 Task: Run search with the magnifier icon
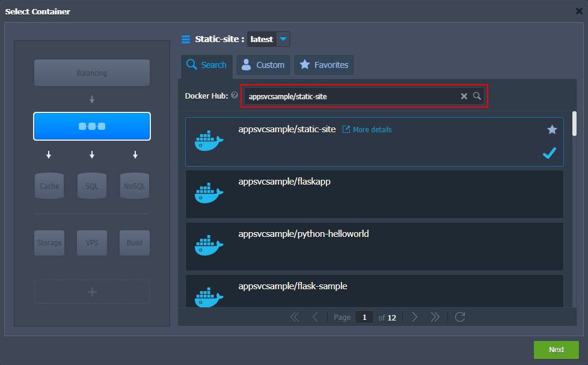pos(477,96)
